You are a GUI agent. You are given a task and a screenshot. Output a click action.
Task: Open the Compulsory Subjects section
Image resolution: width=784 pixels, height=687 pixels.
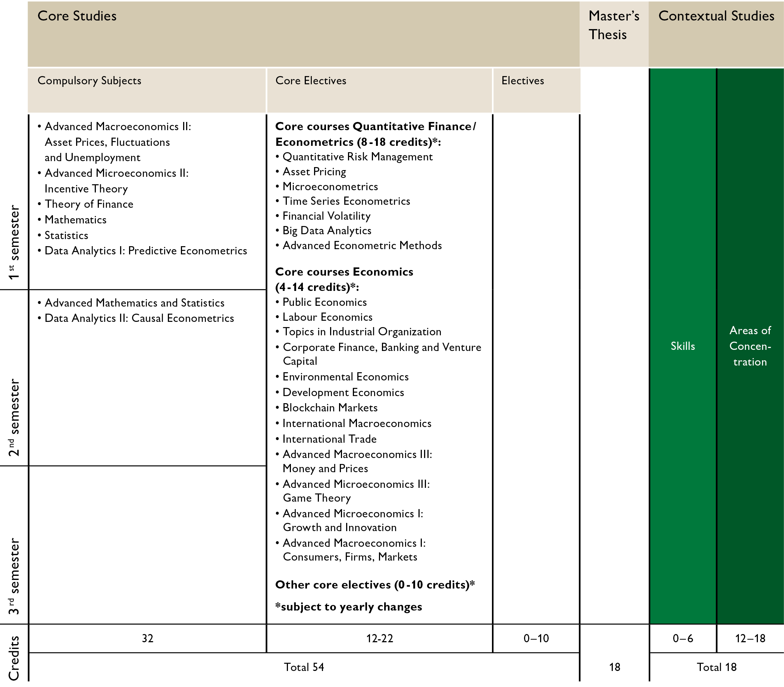tap(89, 81)
